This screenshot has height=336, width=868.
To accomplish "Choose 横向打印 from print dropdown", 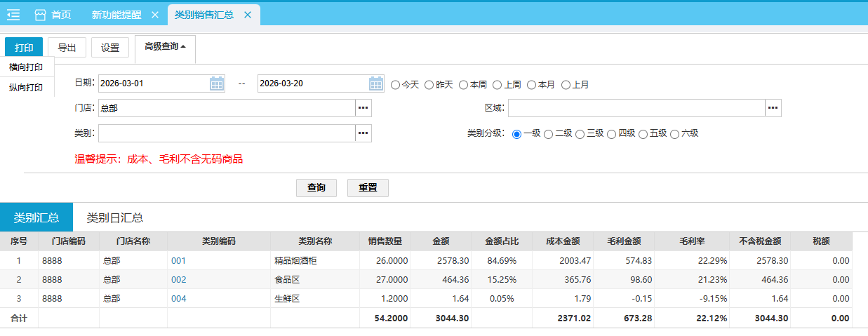I will (x=26, y=67).
